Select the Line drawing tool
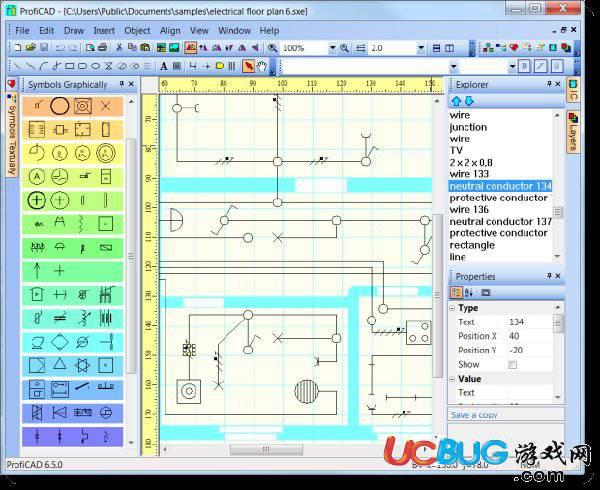This screenshot has height=490, width=600. point(18,67)
